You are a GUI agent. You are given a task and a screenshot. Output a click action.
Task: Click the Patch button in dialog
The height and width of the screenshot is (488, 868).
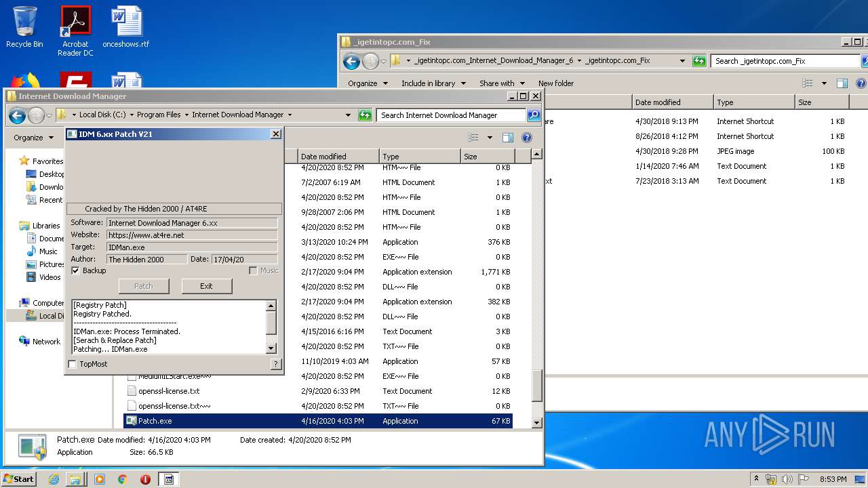pyautogui.click(x=144, y=286)
